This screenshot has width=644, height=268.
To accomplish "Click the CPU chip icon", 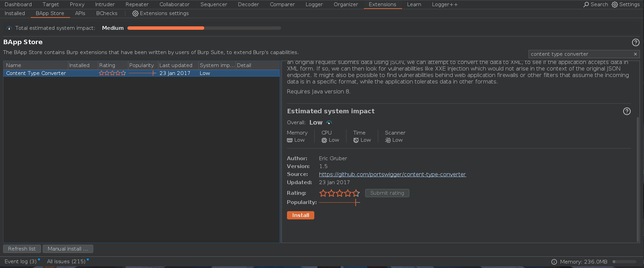I will point(324,140).
